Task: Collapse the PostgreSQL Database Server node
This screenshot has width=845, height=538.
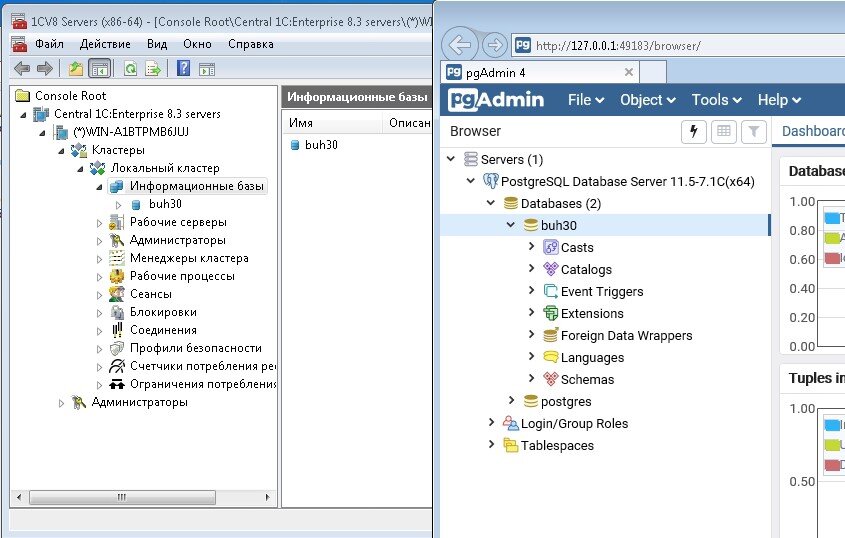Action: [x=470, y=181]
